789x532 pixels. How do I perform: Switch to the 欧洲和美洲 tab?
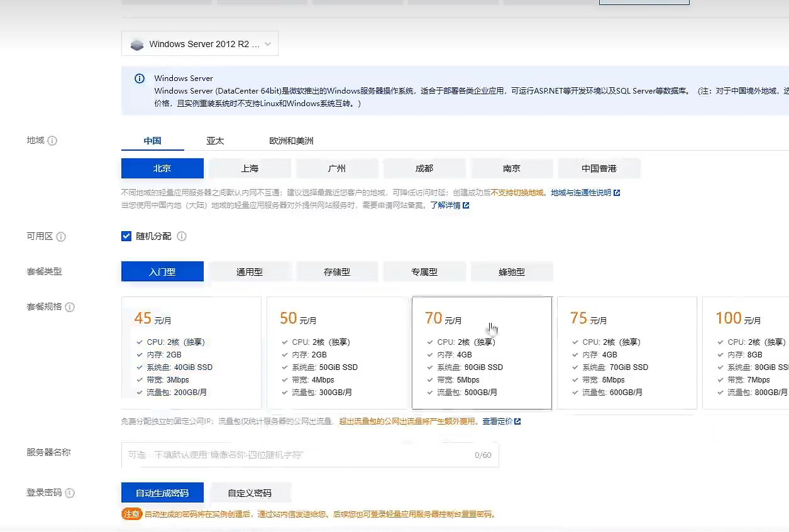click(x=291, y=141)
